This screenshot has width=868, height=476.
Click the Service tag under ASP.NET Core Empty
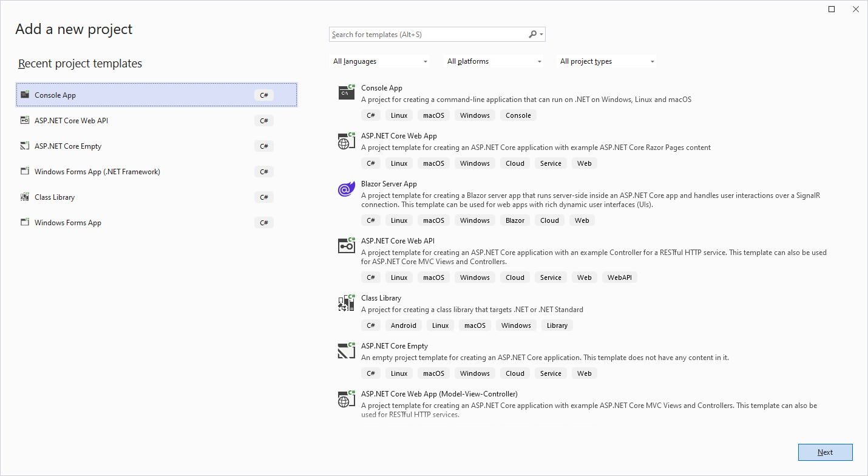(551, 373)
